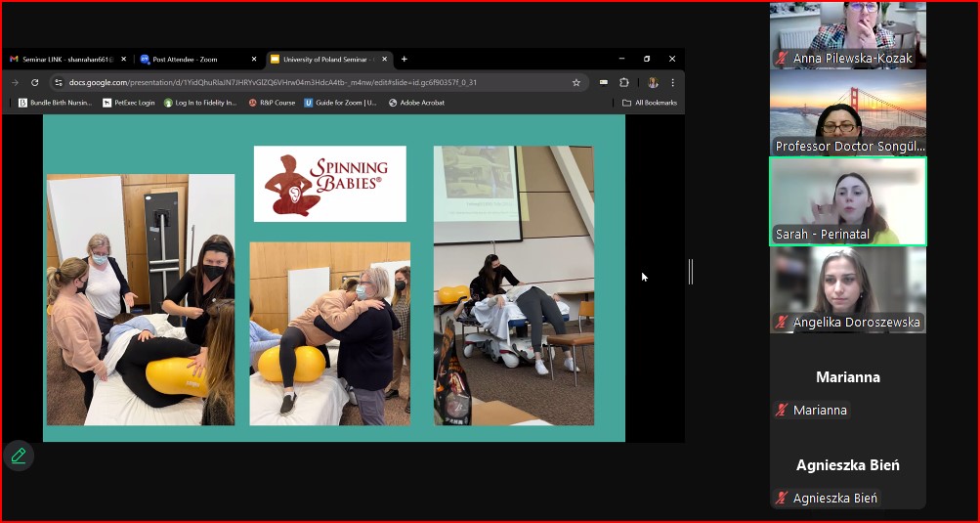Open the PetExec Login bookmark

point(128,103)
